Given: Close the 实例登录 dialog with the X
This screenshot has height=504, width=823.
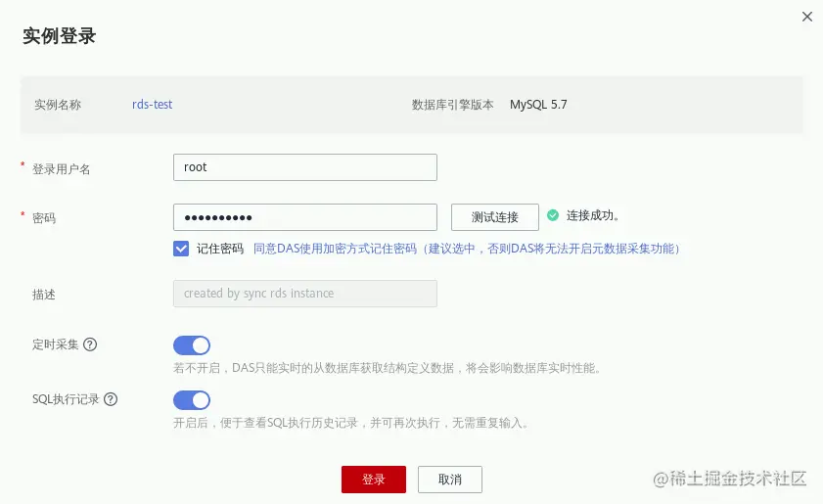Looking at the screenshot, I should point(807,17).
